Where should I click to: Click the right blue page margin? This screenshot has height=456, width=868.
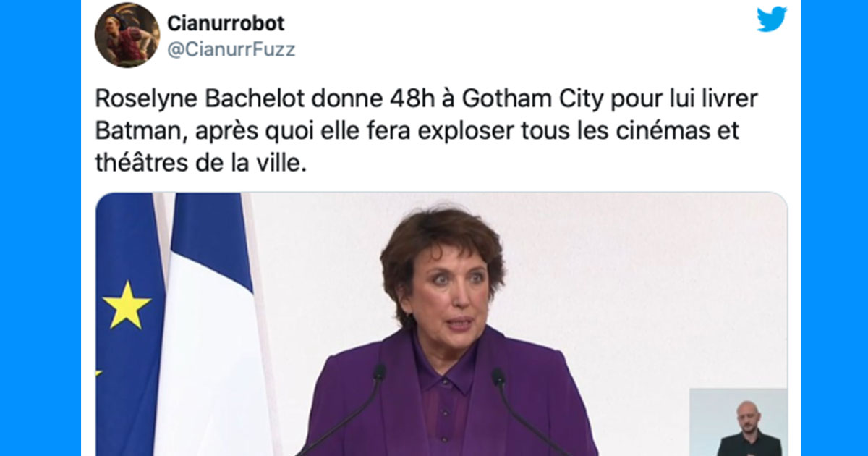click(835, 228)
